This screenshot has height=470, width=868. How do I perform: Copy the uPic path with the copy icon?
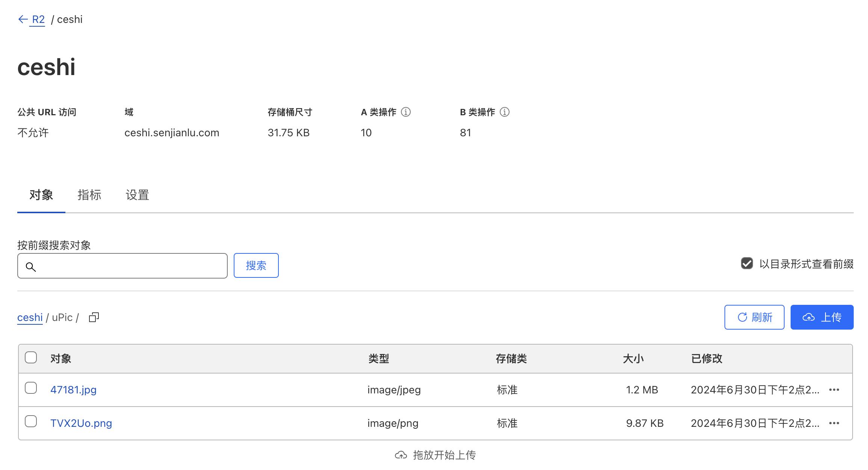point(94,317)
